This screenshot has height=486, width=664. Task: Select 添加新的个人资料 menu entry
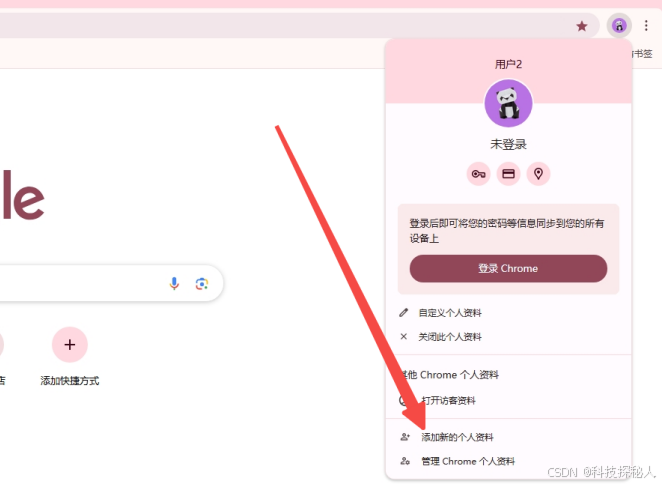coord(508,437)
